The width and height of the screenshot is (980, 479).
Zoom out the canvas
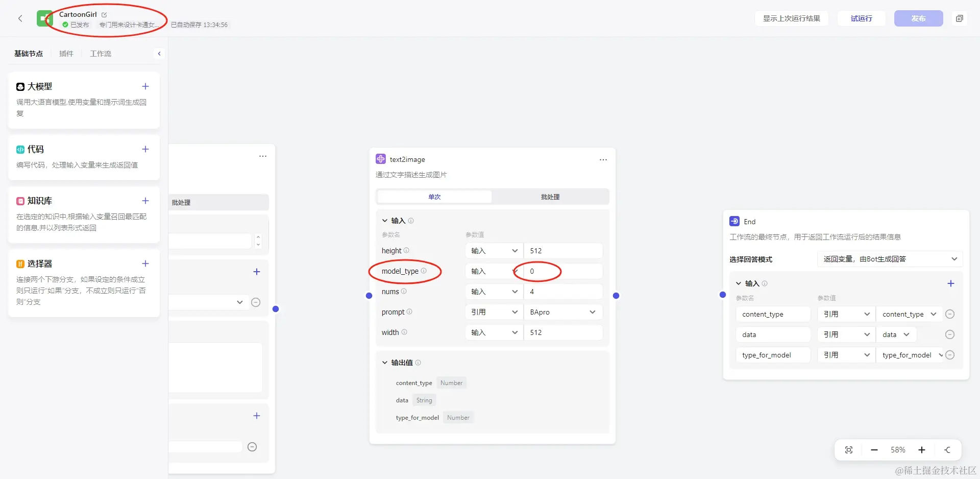874,450
